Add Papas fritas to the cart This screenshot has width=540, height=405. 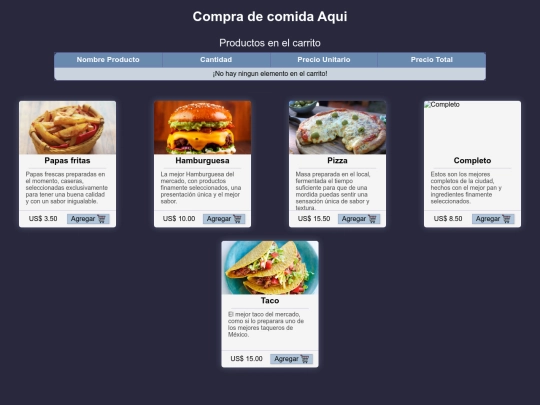[88, 219]
